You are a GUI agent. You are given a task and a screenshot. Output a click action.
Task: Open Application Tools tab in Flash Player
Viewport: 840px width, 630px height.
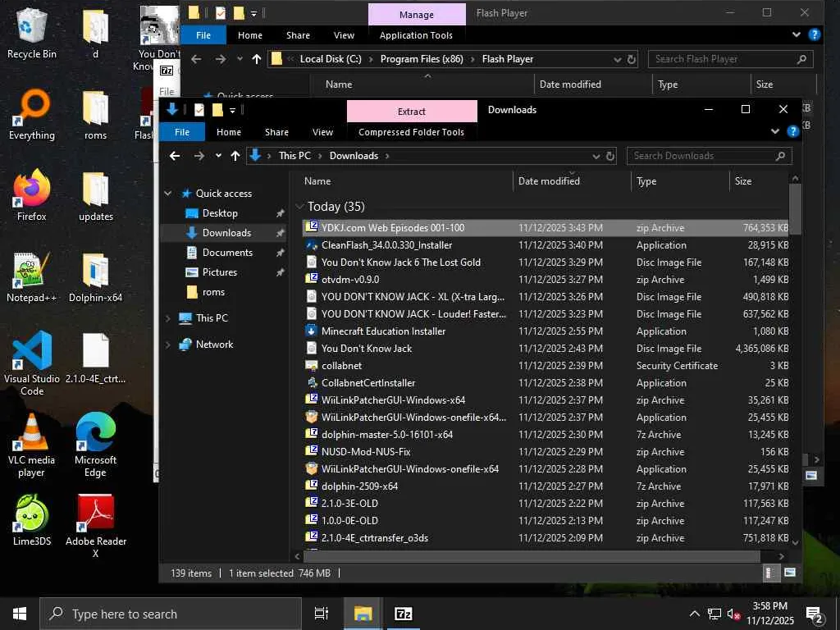click(416, 35)
